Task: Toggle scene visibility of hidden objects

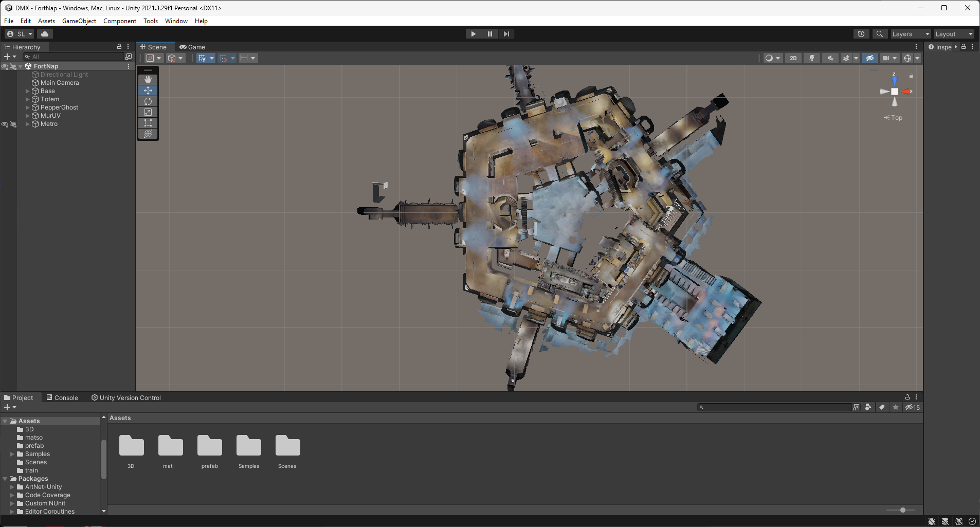Action: 869,58
